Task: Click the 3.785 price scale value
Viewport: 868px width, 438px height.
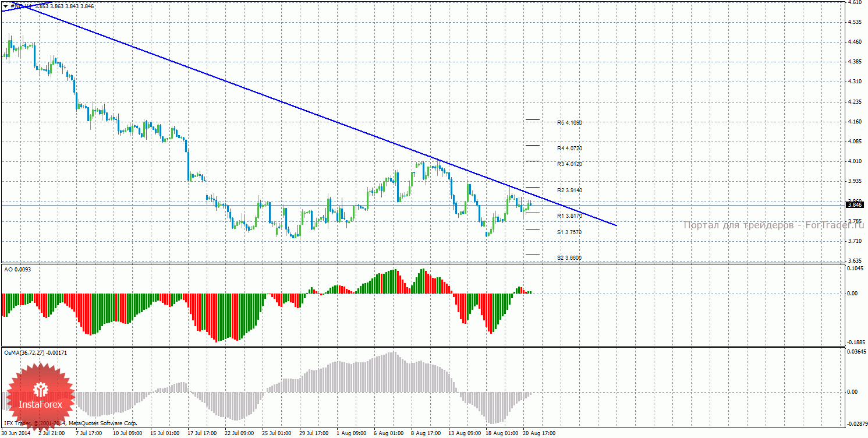Action: tap(855, 221)
